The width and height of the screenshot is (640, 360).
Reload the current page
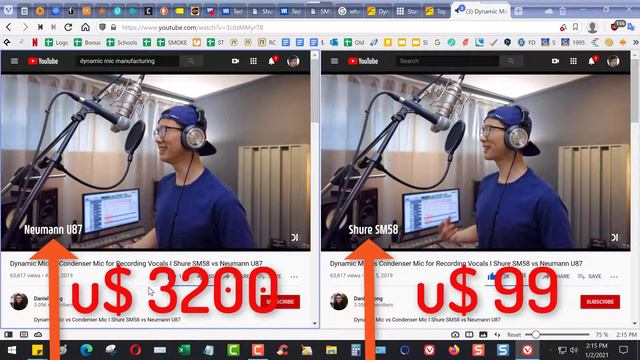pyautogui.click(x=68, y=27)
